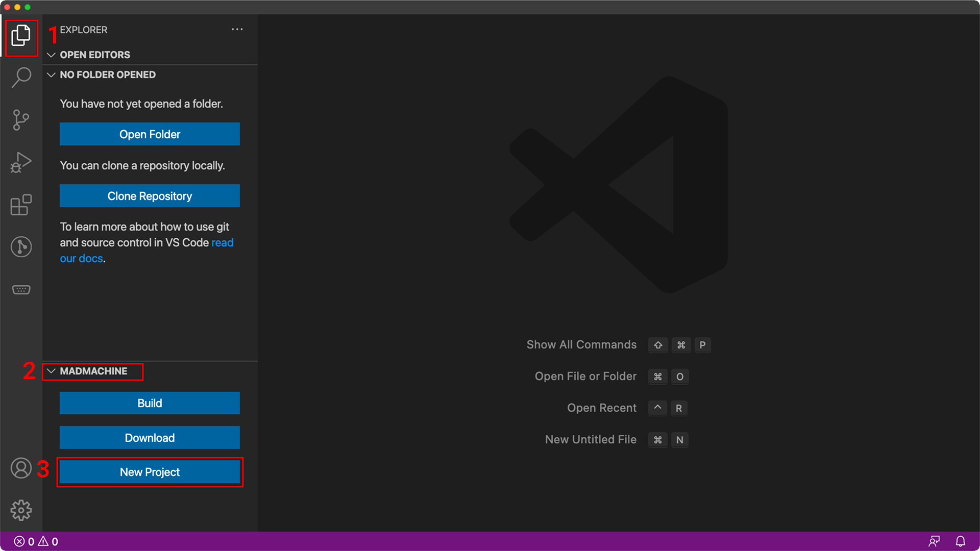
Task: Click the Build button in MadMachine
Action: click(x=149, y=403)
